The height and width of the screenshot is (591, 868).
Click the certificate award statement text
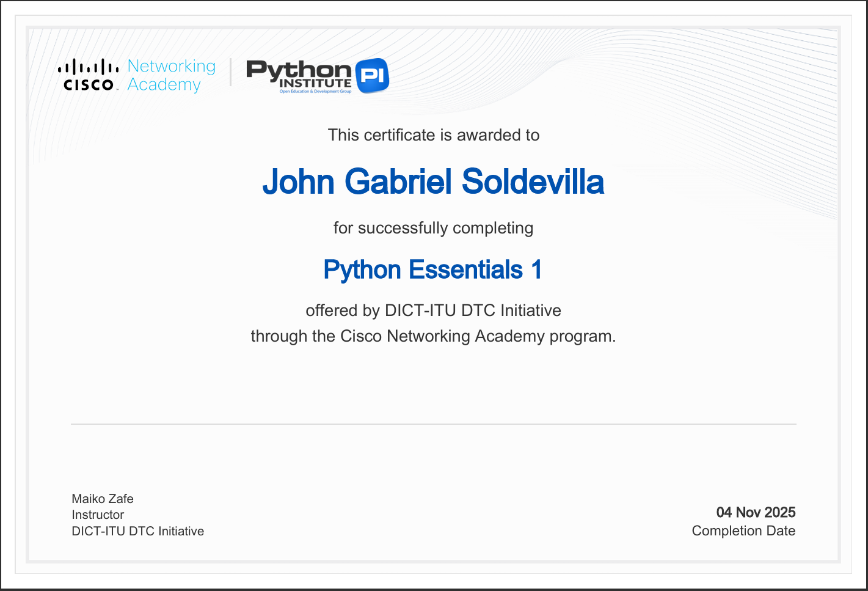[433, 135]
